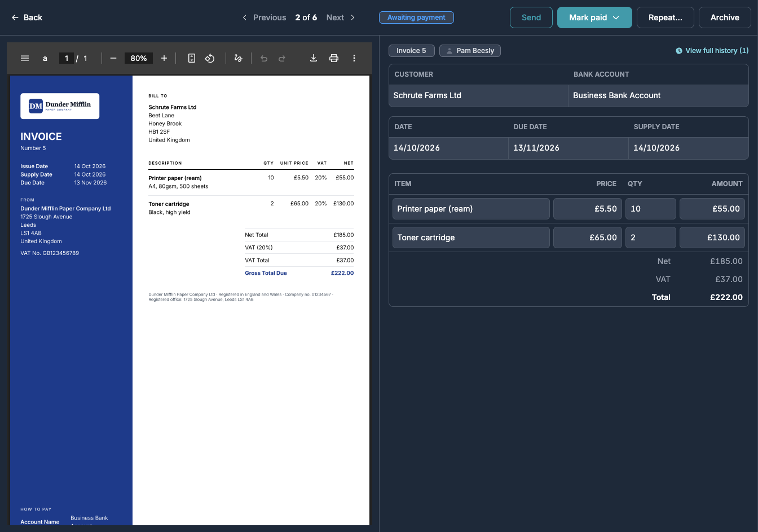Open the Repeat... options
The width and height of the screenshot is (758, 532).
[666, 17]
